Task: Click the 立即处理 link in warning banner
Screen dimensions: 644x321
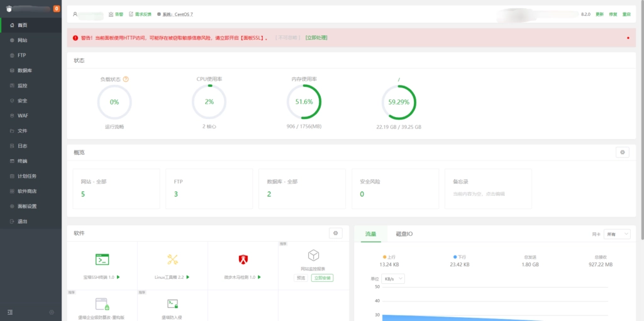Action: 316,38
